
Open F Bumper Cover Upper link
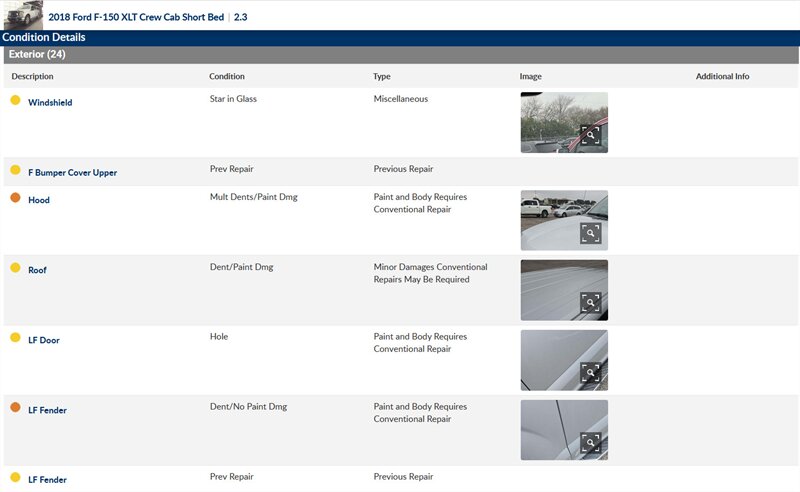[72, 173]
